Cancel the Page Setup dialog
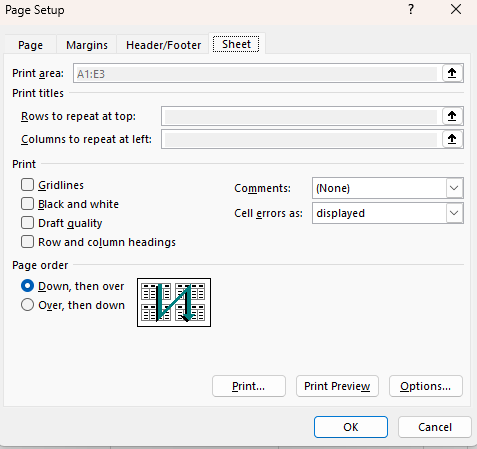This screenshot has width=477, height=449. point(435,427)
